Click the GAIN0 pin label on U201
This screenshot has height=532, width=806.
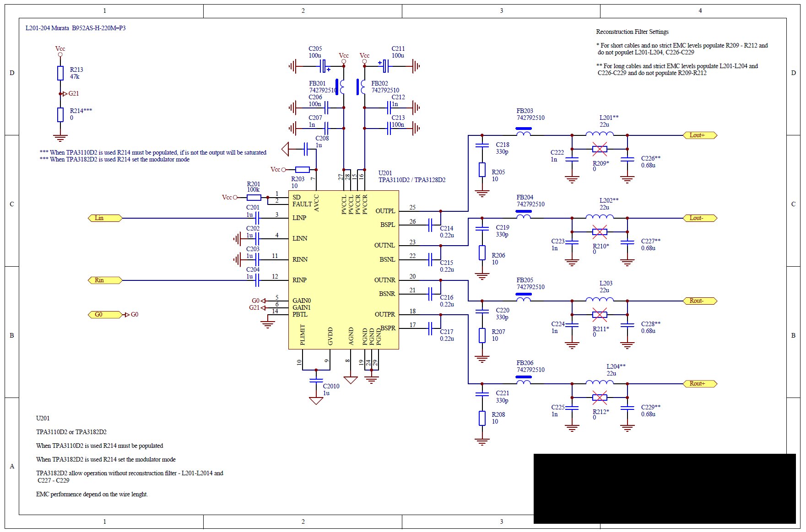(302, 301)
